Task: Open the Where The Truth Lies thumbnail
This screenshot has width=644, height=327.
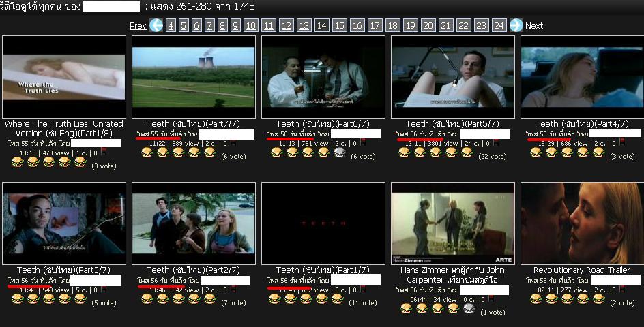Action: pos(64,77)
